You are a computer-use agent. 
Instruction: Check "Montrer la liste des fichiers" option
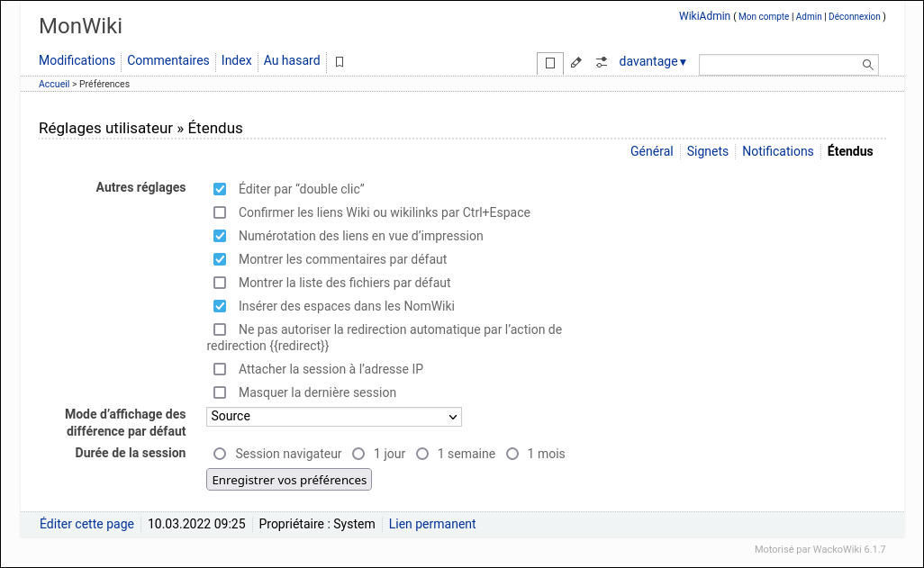(x=220, y=283)
